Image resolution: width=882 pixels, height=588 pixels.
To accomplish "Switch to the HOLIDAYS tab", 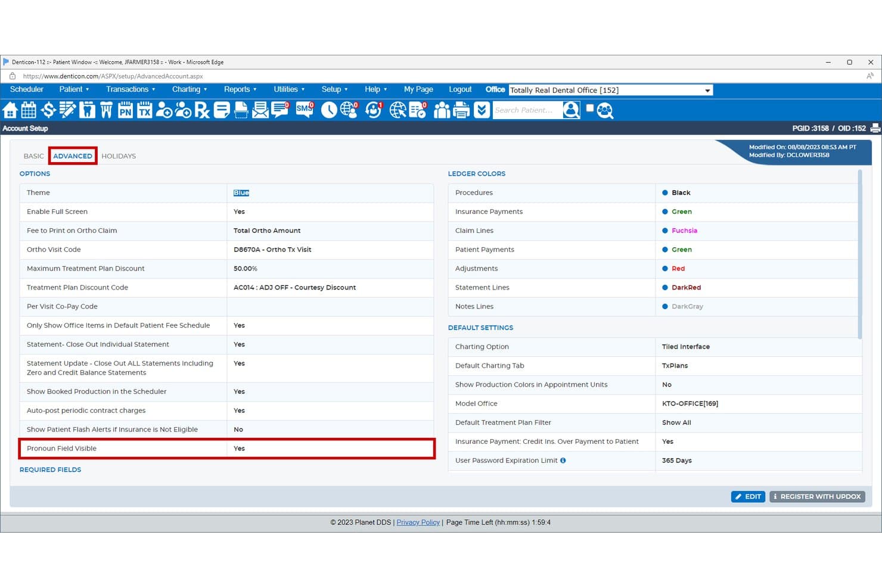I will (x=119, y=156).
